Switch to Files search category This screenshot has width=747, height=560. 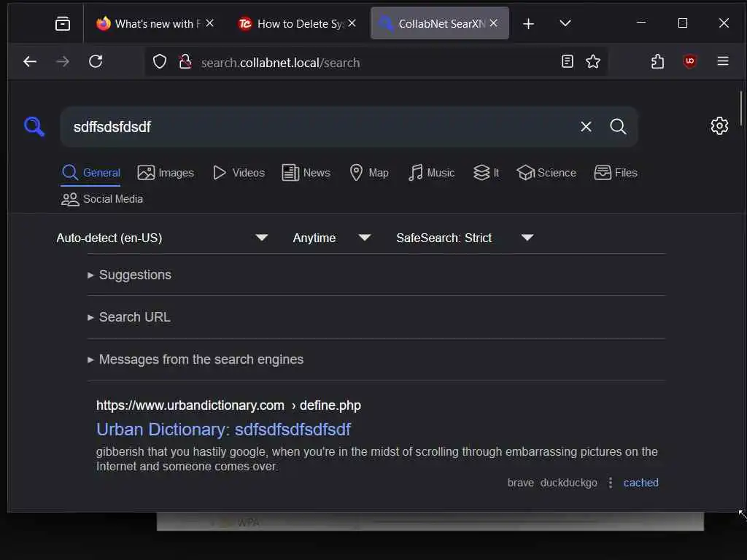(616, 173)
